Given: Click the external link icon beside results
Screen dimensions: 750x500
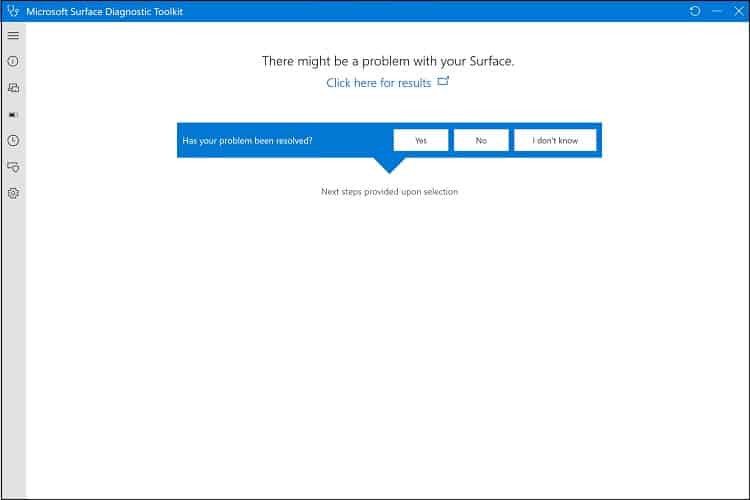Looking at the screenshot, I should [x=443, y=81].
